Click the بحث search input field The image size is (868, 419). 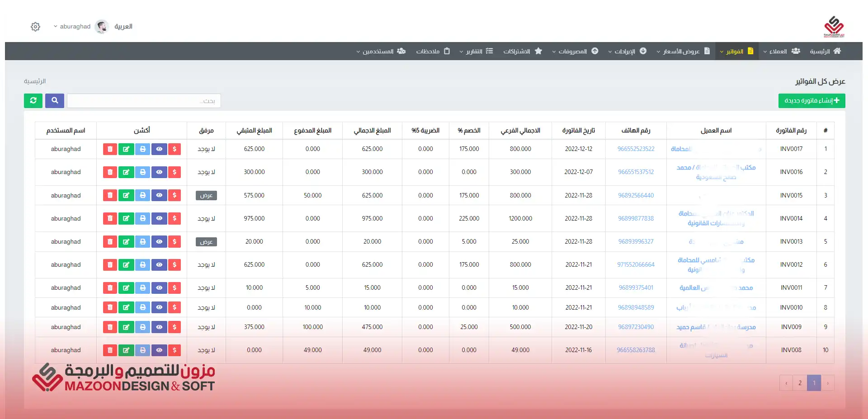(144, 101)
